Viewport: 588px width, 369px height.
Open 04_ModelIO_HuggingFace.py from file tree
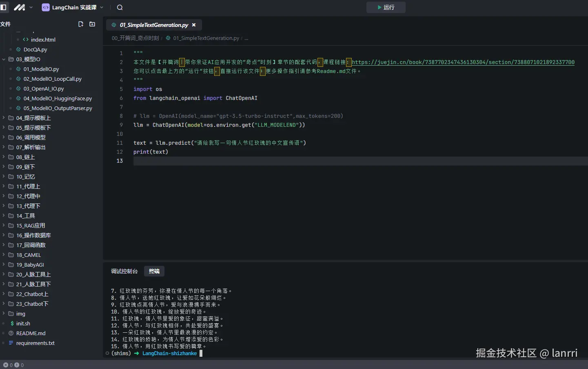click(58, 98)
